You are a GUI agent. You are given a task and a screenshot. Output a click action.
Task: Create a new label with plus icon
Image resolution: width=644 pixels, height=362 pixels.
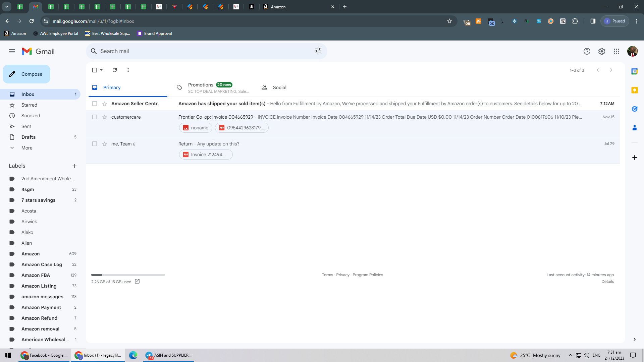(x=74, y=166)
